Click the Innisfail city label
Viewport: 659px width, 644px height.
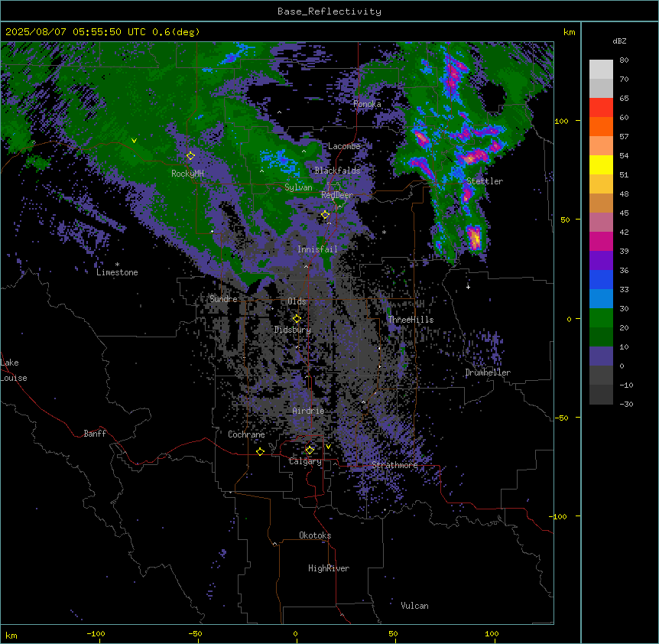317,249
